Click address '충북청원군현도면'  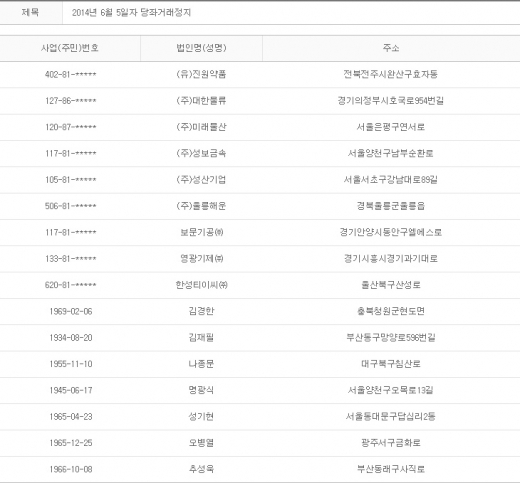pyautogui.click(x=391, y=311)
